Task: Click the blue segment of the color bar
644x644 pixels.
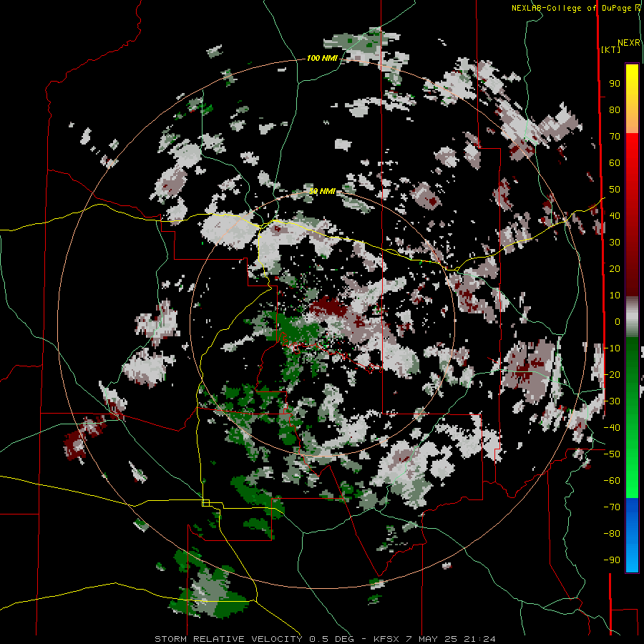Action: (x=632, y=535)
